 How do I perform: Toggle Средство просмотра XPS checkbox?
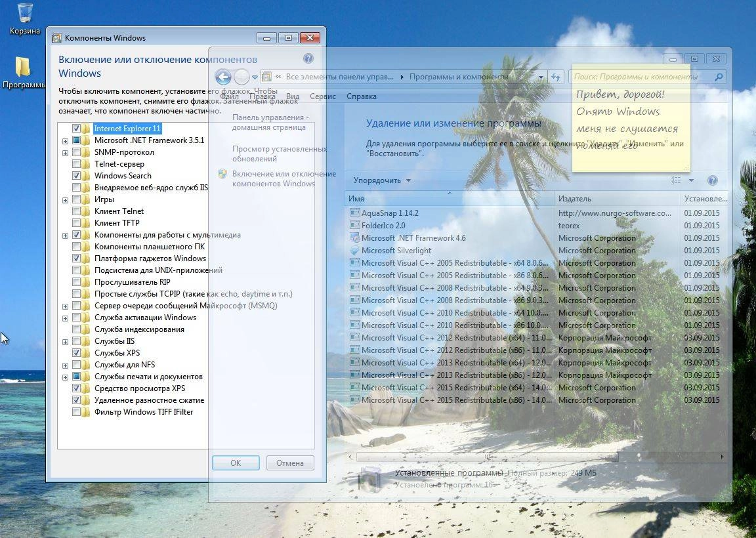tap(76, 388)
